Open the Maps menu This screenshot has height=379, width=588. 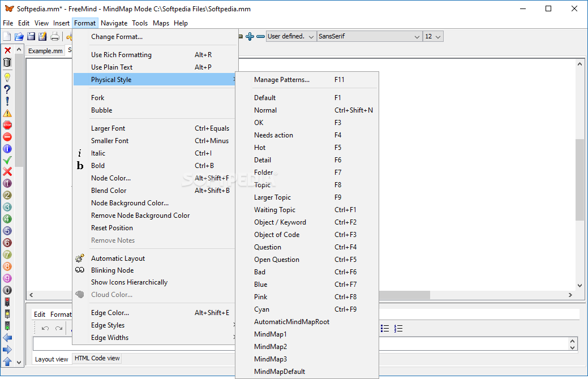pyautogui.click(x=161, y=23)
